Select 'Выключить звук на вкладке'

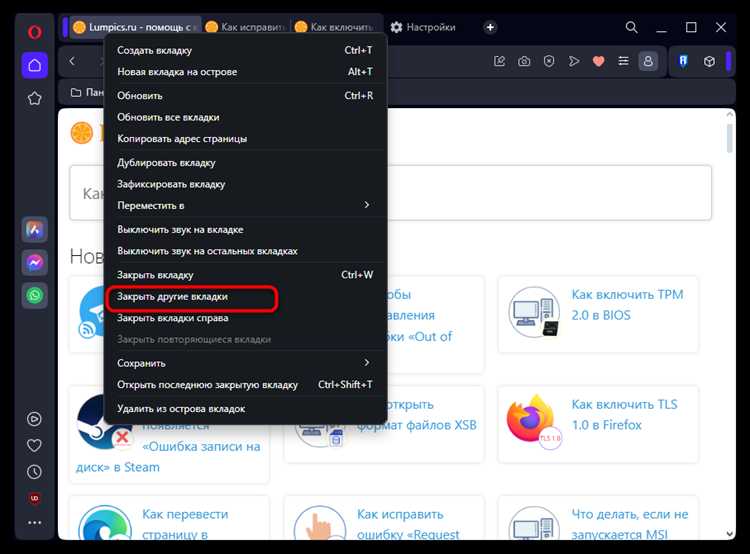[245, 230]
